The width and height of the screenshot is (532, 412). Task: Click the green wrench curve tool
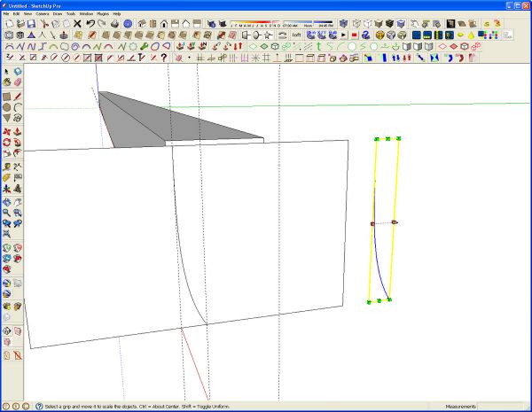point(145,46)
